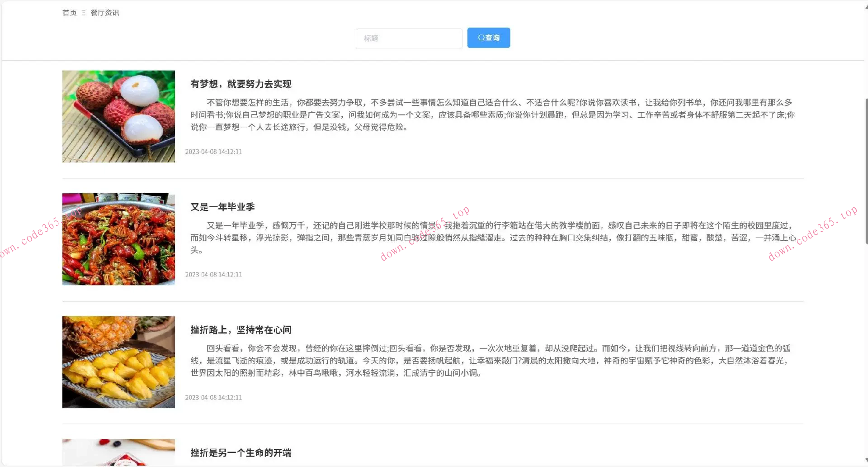The image size is (868, 467).
Task: Open the dessert thumbnail at the page bottom
Action: click(118, 453)
